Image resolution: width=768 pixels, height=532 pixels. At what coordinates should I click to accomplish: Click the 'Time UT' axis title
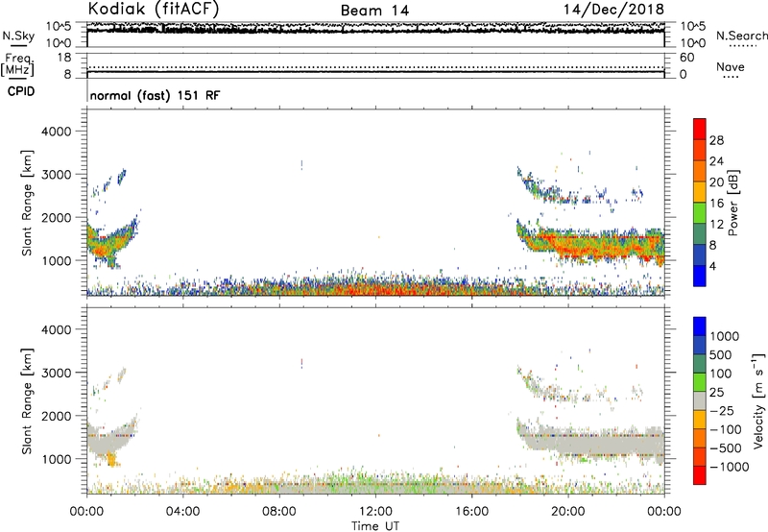click(x=375, y=525)
